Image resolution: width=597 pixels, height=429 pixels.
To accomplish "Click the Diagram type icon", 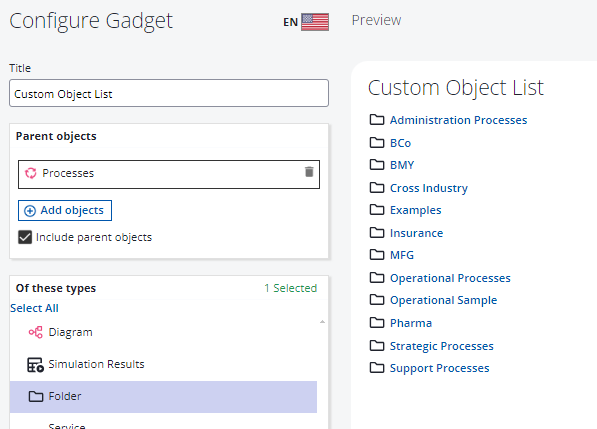I will pos(35,332).
